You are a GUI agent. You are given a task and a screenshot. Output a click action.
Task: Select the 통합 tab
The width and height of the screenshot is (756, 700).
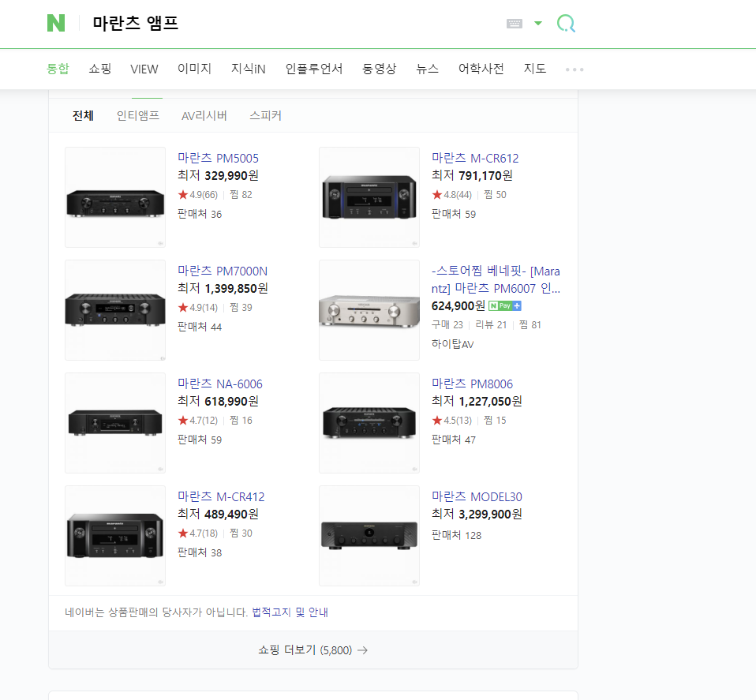tap(58, 69)
